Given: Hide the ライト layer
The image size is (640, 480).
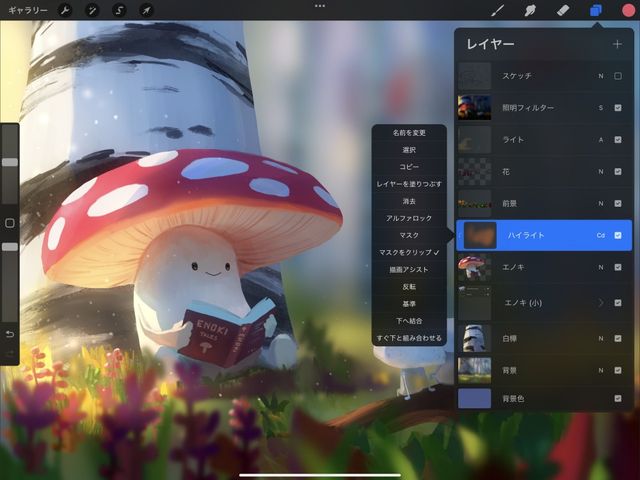Looking at the screenshot, I should click(x=618, y=140).
